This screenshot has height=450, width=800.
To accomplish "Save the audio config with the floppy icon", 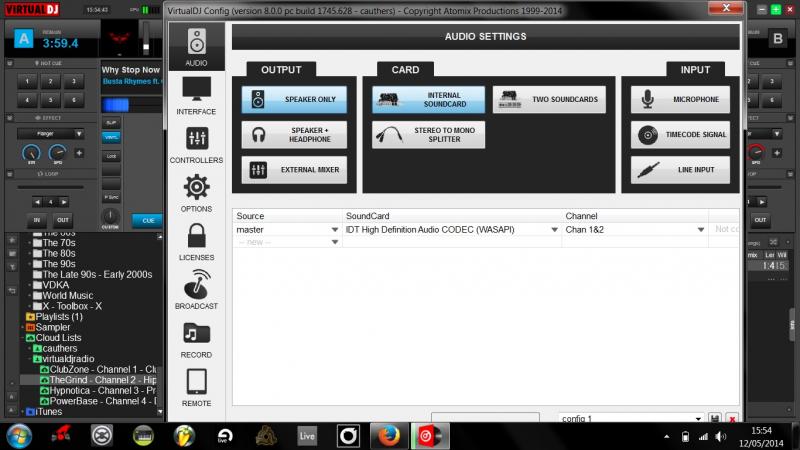I will pos(715,418).
